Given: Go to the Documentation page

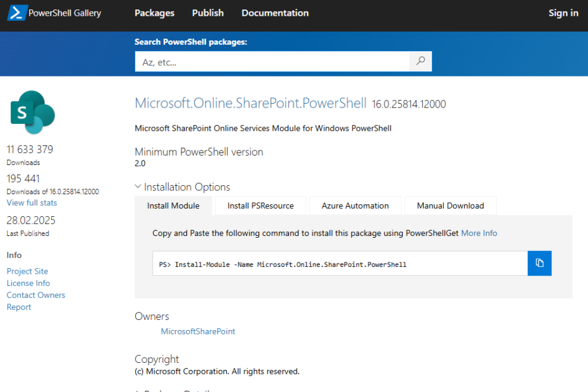Looking at the screenshot, I should [275, 13].
